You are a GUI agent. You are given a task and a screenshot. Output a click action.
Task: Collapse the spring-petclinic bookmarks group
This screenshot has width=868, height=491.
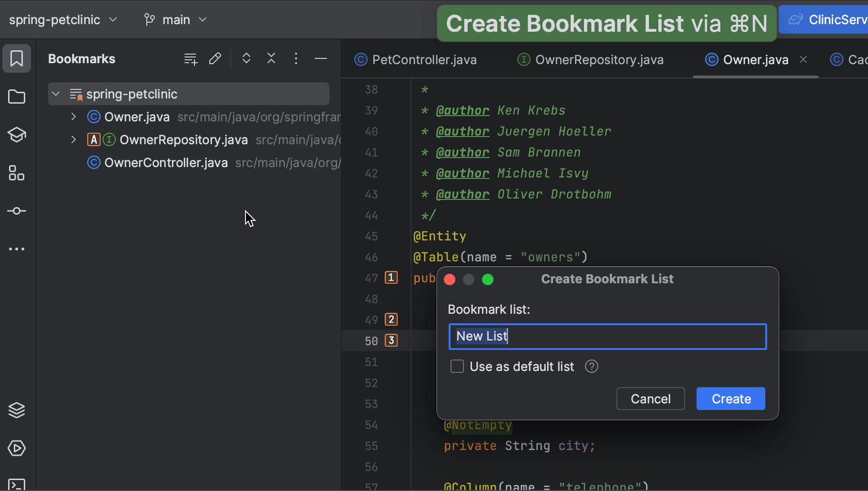pos(55,94)
